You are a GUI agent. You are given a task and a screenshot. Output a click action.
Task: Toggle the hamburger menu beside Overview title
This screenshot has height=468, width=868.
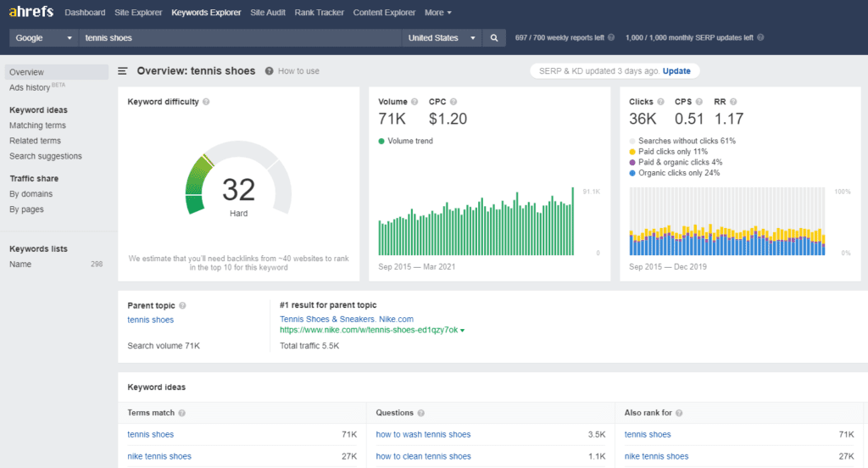[x=123, y=71]
